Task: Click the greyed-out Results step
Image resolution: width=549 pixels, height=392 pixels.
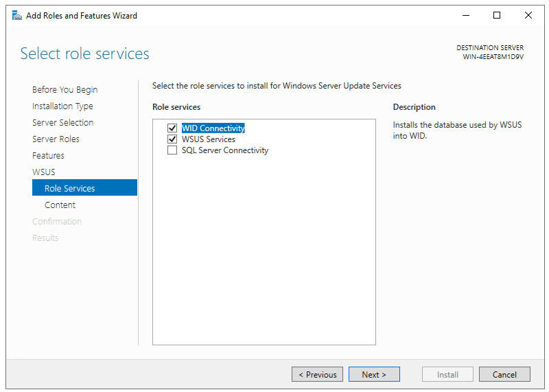Action: coord(45,238)
